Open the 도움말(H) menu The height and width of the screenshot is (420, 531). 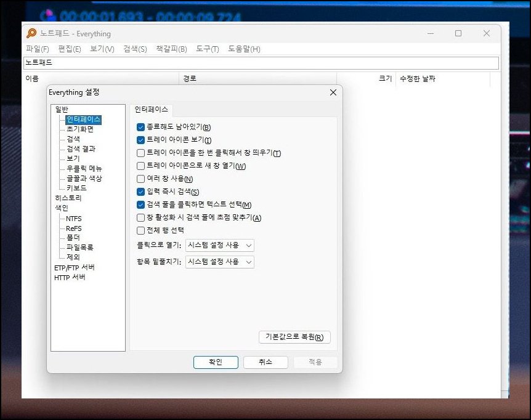click(x=244, y=49)
